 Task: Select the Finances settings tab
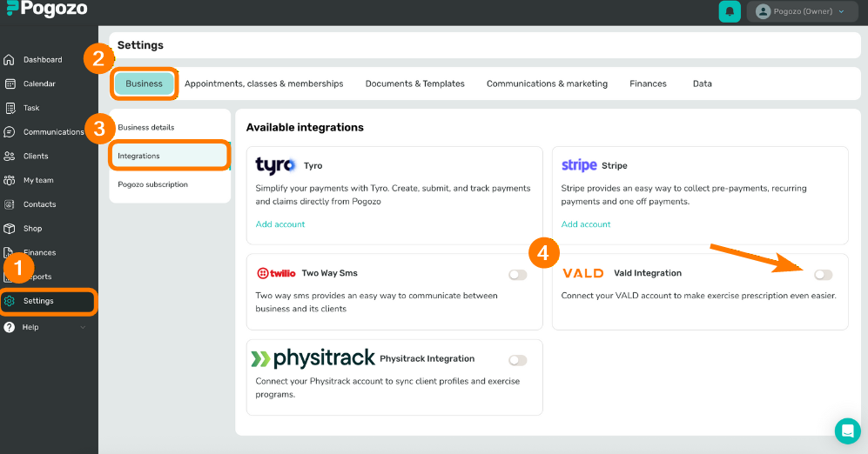pos(648,83)
